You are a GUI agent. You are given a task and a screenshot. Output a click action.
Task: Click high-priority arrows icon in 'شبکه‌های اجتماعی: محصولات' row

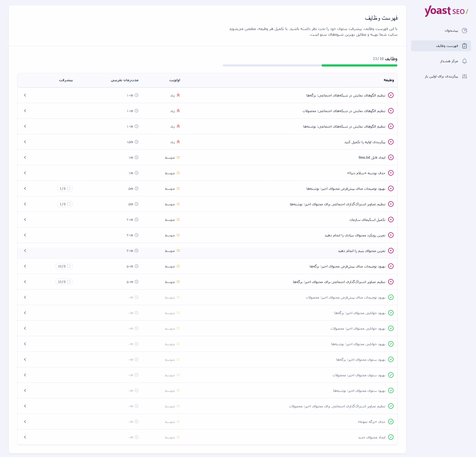click(178, 111)
